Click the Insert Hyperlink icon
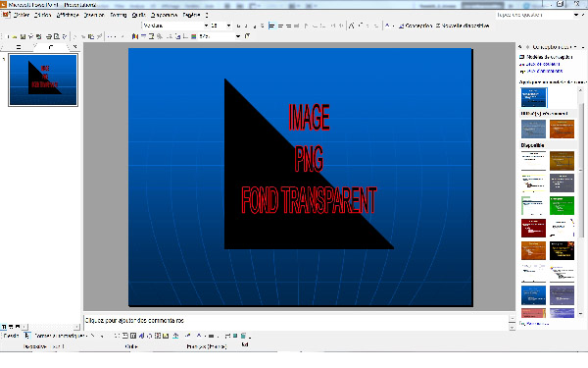Screen dimensions: 588x368 [x=160, y=36]
